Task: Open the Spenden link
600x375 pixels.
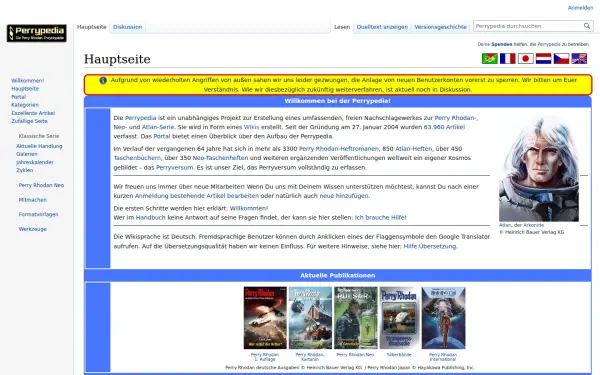Action: [502, 44]
